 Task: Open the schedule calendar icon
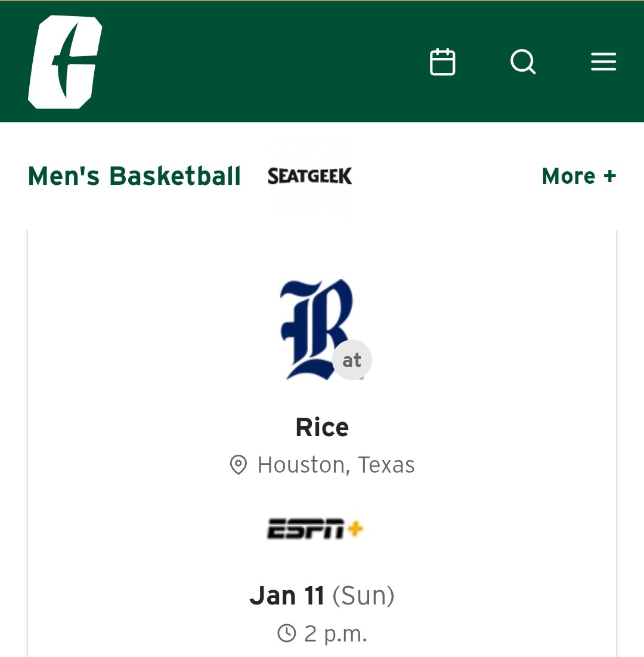(442, 62)
